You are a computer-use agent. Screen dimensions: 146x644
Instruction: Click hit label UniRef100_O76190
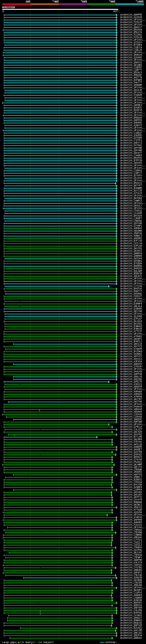131,366
